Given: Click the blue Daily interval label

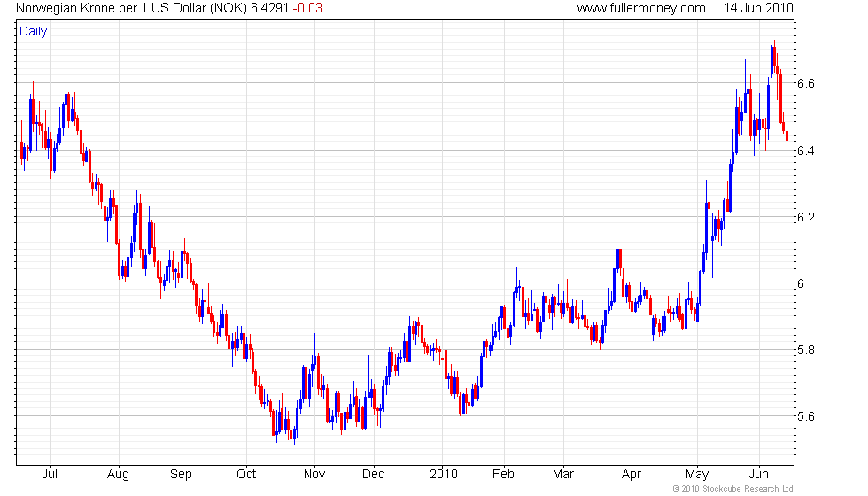Looking at the screenshot, I should pyautogui.click(x=34, y=32).
